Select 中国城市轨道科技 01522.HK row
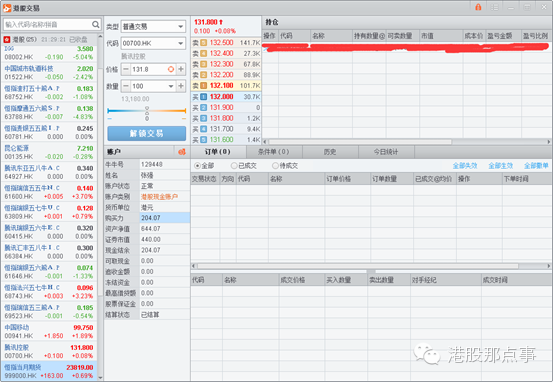This screenshot has height=382, width=553. 49,73
